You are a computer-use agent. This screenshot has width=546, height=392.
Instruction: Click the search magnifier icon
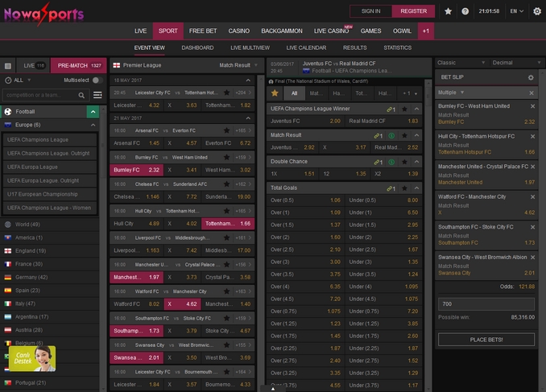[x=81, y=95]
